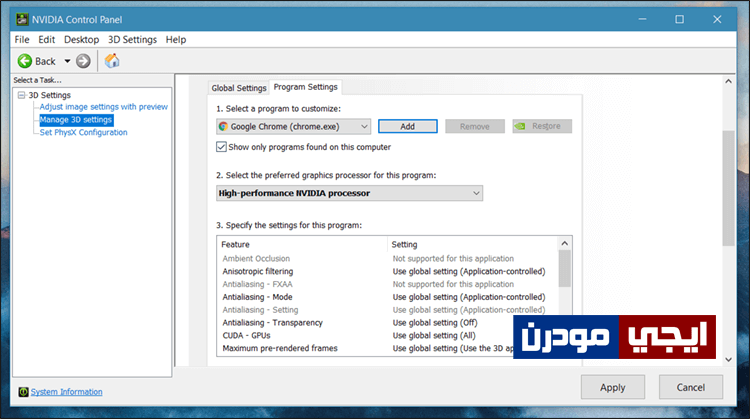Image resolution: width=750 pixels, height=419 pixels.
Task: Click the Remove button
Action: 475,126
